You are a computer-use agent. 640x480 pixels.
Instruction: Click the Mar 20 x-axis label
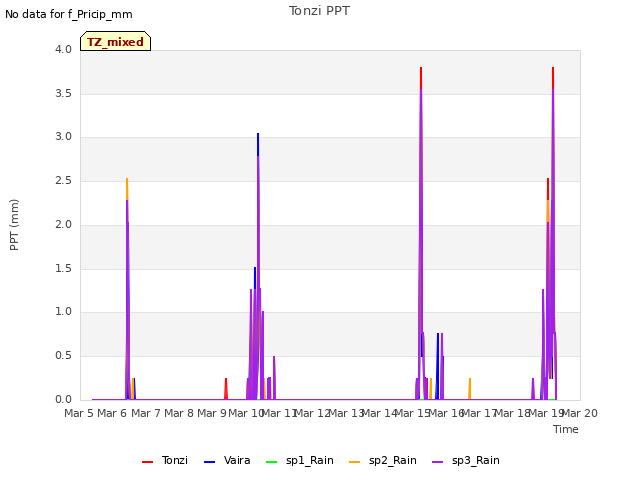580,413
